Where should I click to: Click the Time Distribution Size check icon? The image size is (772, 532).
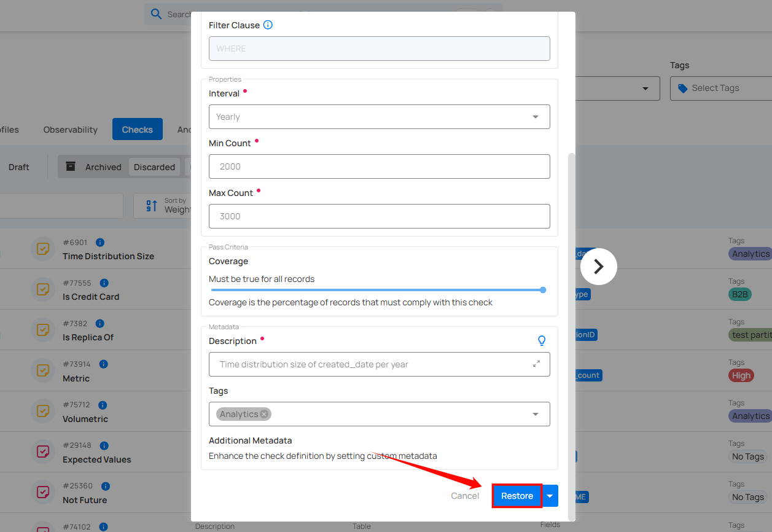(43, 249)
